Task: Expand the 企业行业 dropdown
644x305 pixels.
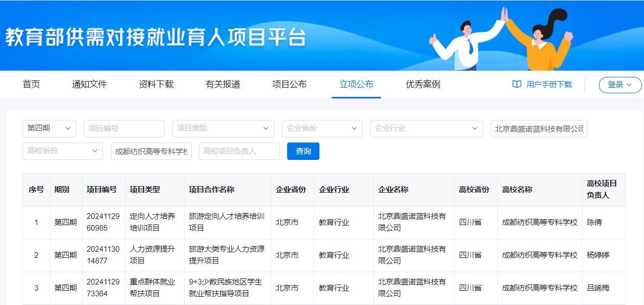Action: click(426, 129)
